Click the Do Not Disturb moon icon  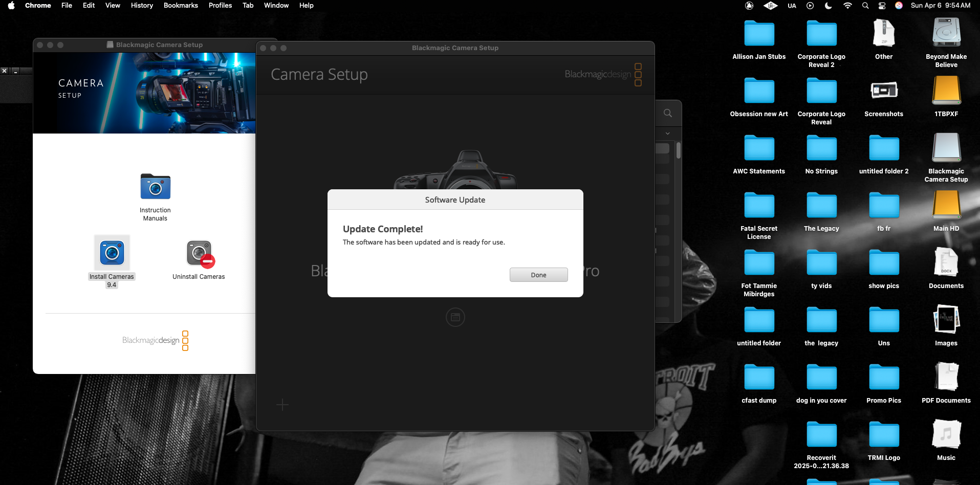pyautogui.click(x=829, y=5)
